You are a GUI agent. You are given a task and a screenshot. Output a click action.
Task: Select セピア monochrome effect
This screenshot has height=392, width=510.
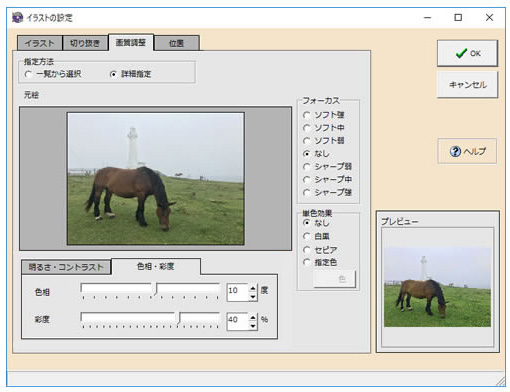320,250
